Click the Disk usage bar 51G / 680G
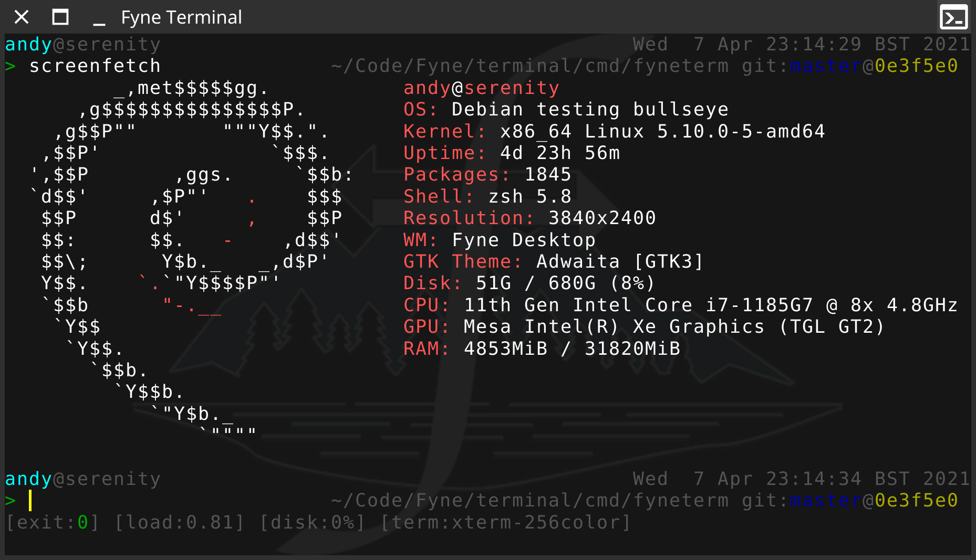 click(x=528, y=283)
